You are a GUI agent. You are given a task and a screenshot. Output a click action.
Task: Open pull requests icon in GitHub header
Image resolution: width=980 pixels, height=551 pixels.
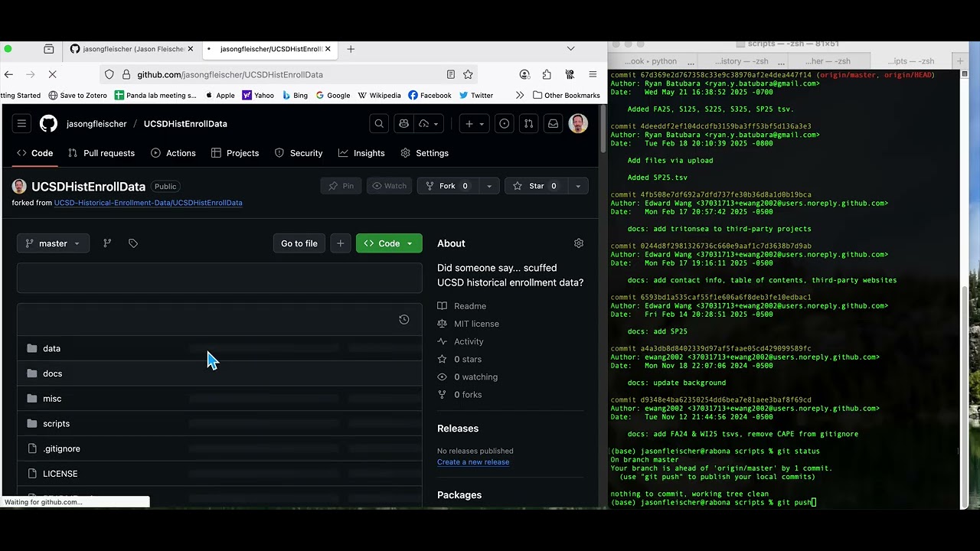point(528,123)
